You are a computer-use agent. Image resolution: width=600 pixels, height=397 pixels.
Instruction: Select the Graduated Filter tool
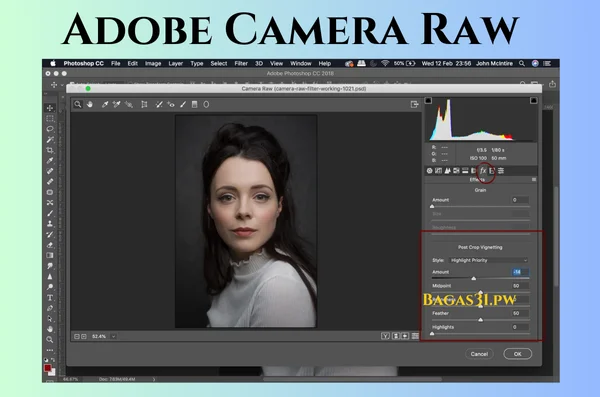click(x=194, y=104)
